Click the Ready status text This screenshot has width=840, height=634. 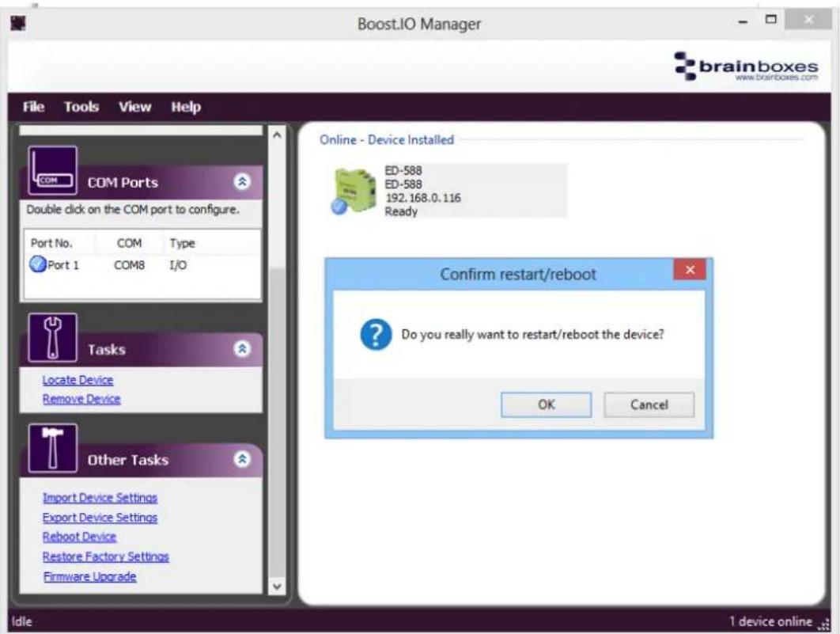coord(401,211)
